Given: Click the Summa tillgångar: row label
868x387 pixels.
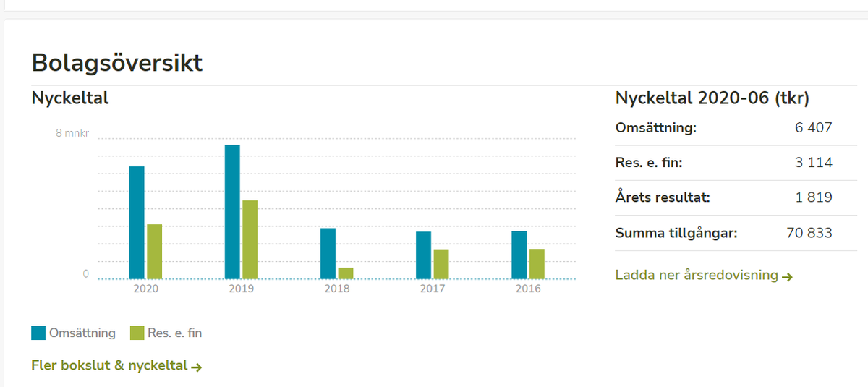Looking at the screenshot, I should [676, 233].
